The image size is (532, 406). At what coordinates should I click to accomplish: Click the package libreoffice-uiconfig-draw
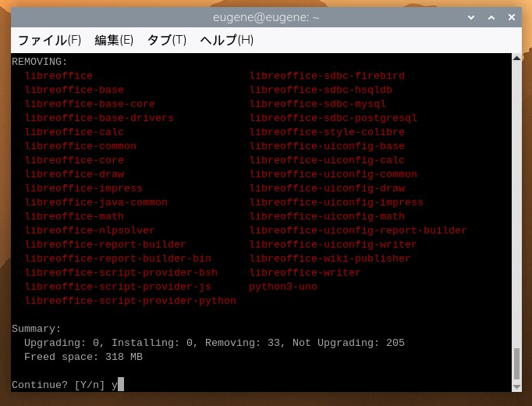pos(327,188)
